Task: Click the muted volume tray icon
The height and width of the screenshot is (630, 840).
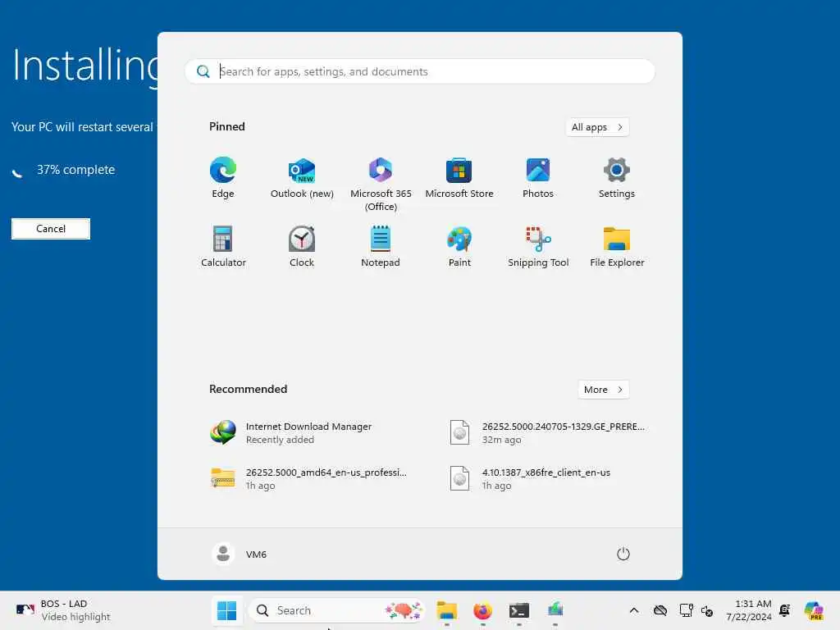Action: tap(707, 610)
